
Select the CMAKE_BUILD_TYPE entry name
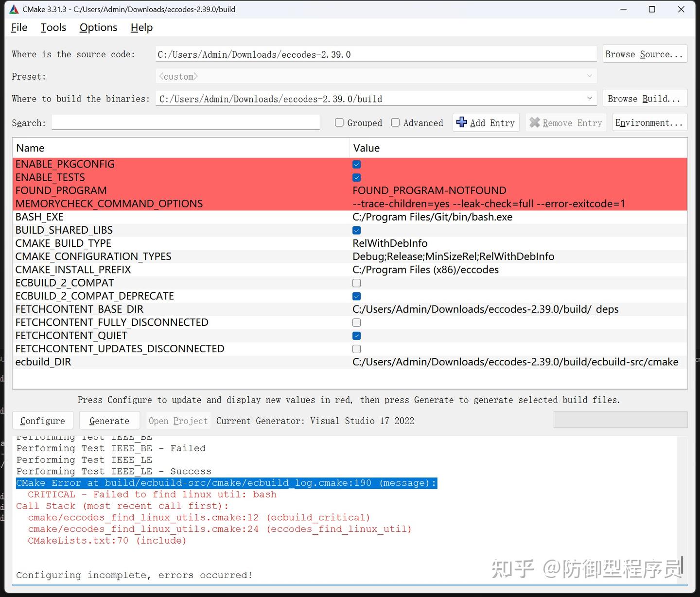point(63,243)
